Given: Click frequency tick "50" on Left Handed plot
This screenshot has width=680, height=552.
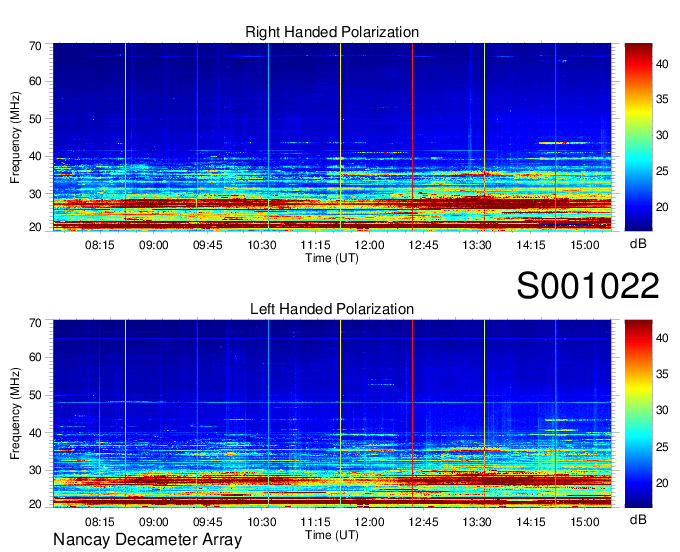Looking at the screenshot, I should click(35, 395).
